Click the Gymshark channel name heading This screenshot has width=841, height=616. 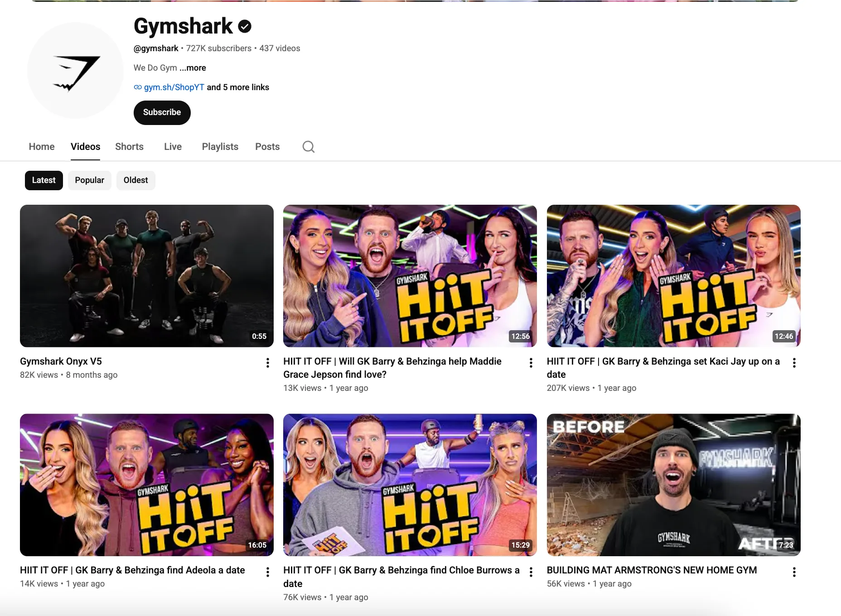[x=183, y=26]
